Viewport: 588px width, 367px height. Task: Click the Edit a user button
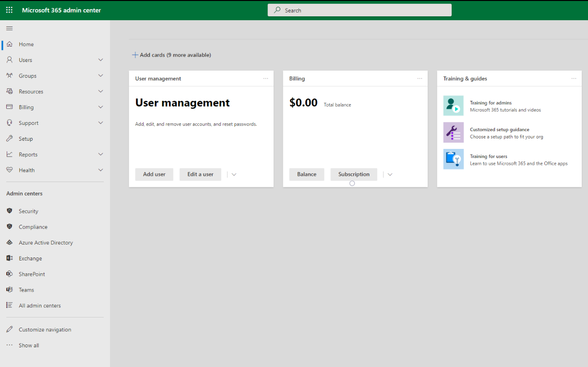tap(200, 174)
